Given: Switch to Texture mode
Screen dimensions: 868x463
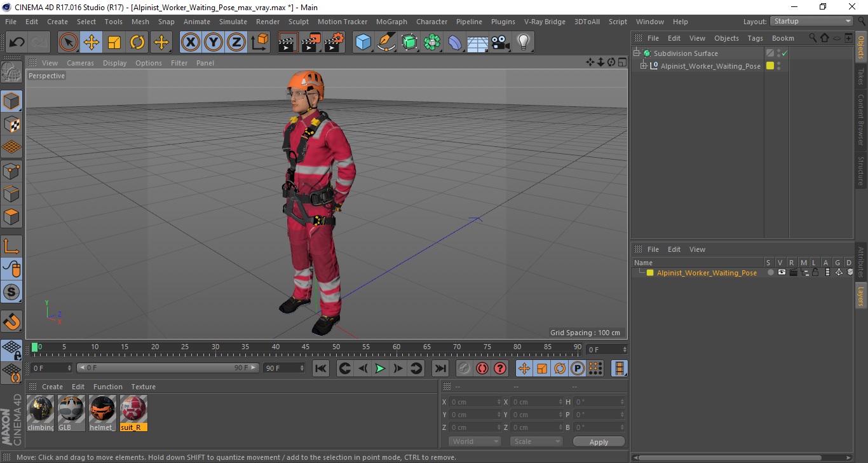Looking at the screenshot, I should pyautogui.click(x=11, y=124).
